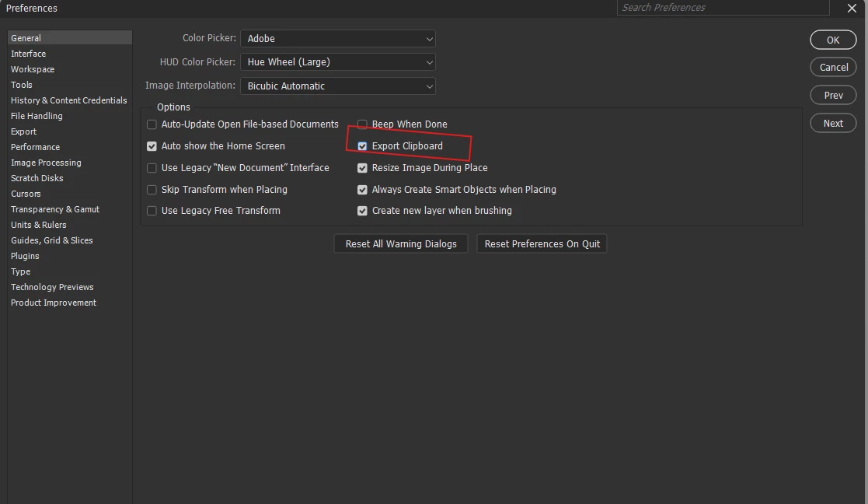The height and width of the screenshot is (504, 868).
Task: Toggle Auto-Update Open File-based Documents checkbox
Action: coord(152,124)
